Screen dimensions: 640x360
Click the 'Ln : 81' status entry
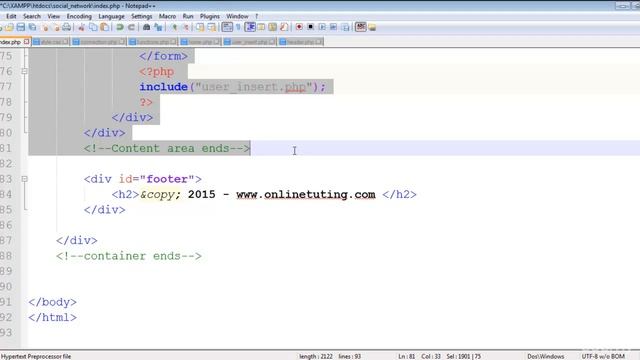click(x=407, y=356)
